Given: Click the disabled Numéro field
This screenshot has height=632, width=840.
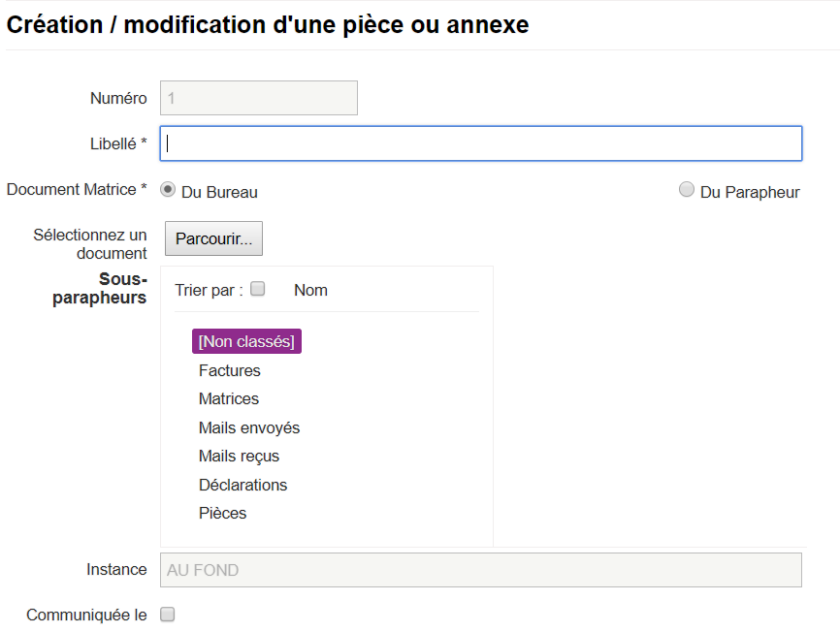Looking at the screenshot, I should 259,98.
